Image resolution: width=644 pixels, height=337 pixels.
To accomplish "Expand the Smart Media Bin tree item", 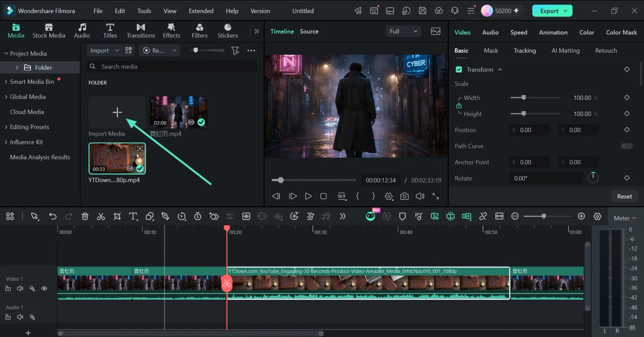I will 6,82.
